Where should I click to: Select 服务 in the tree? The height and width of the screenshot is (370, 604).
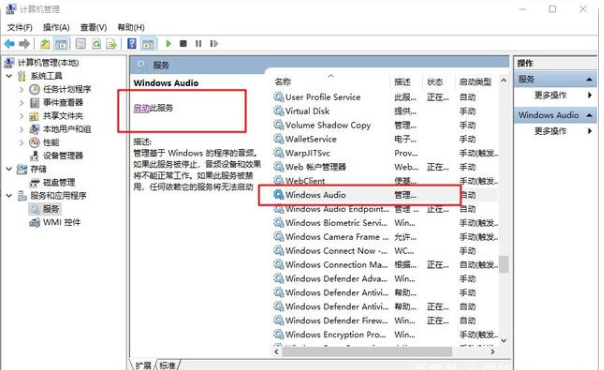(51, 209)
